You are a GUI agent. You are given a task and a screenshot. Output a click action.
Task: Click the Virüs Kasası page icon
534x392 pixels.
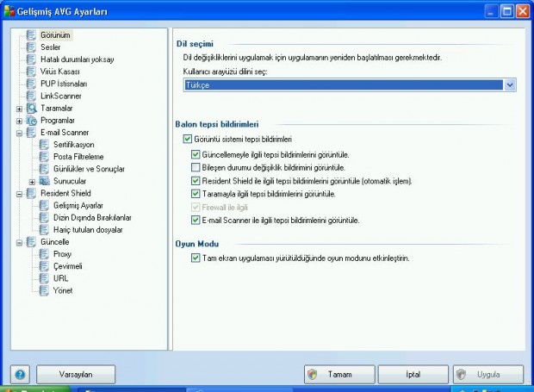click(32, 72)
